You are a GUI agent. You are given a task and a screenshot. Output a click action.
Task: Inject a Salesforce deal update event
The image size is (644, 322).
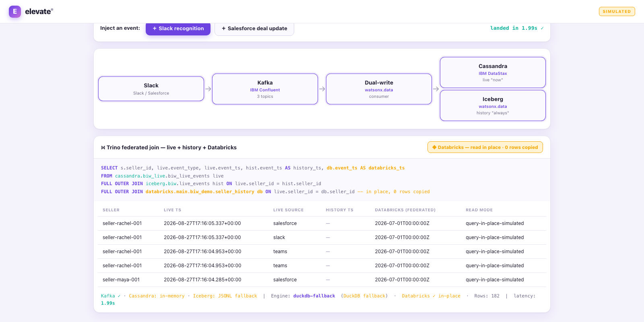[254, 29]
